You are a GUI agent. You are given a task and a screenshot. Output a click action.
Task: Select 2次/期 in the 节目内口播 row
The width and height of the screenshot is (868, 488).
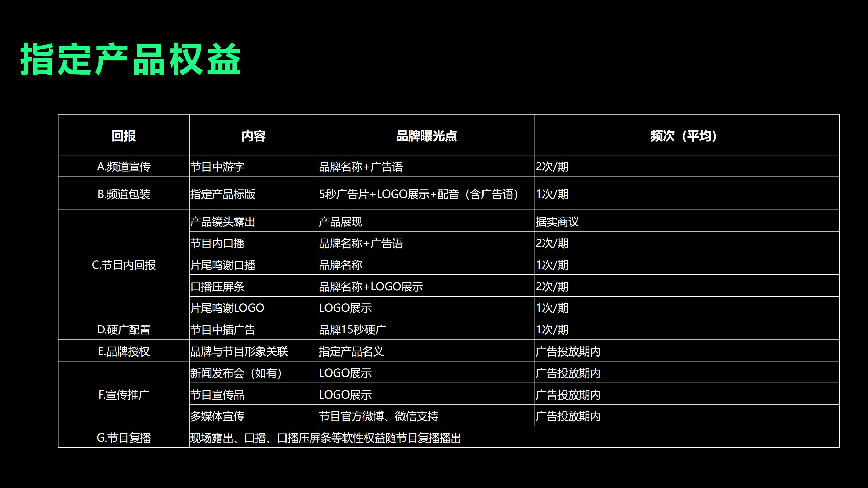(687, 242)
